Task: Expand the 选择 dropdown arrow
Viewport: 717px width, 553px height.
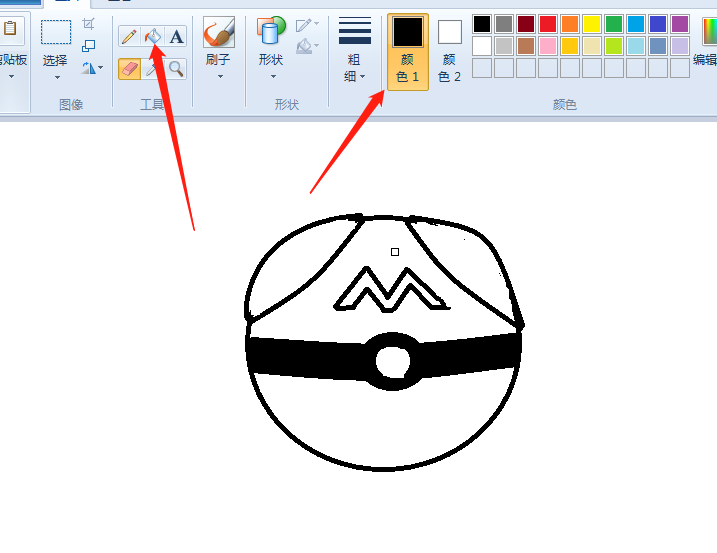Action: 57,77
